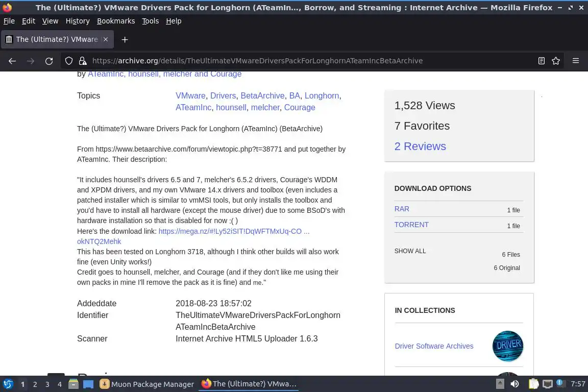Show site security via the padlock icon
Image resolution: width=588 pixels, height=392 pixels.
pos(83,61)
